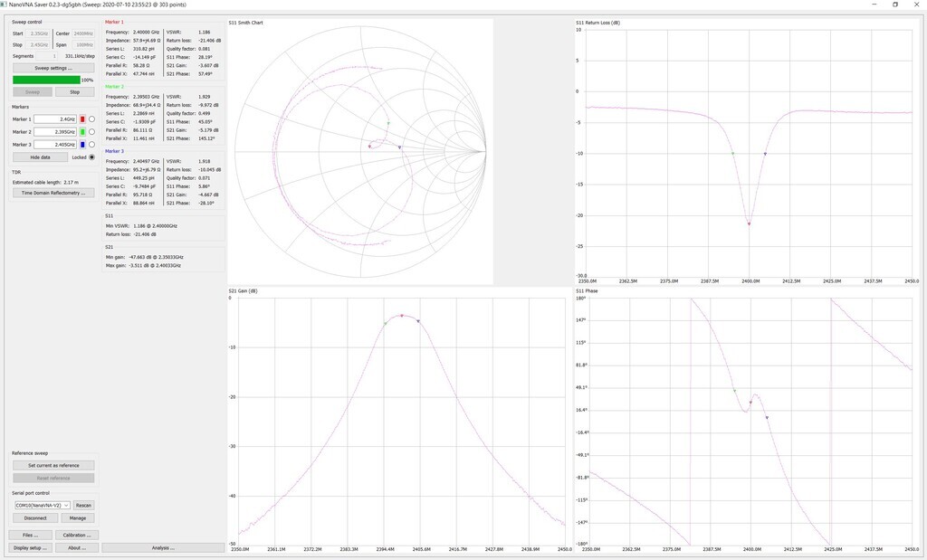
Task: Click the Center frequency field
Action: (83, 33)
